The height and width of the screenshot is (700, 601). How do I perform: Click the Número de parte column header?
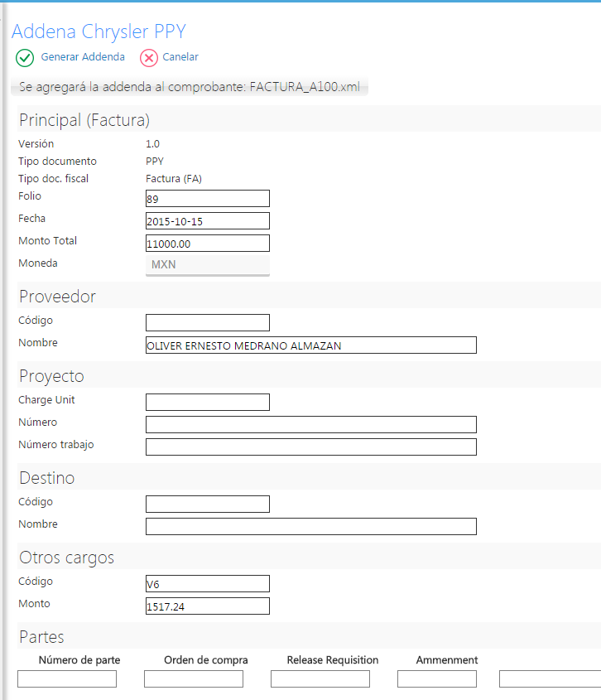[79, 659]
